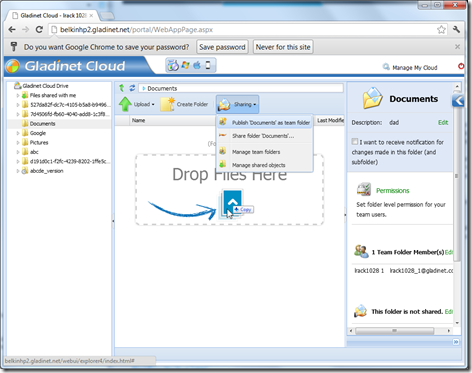Expand the 7d4506fd folder node

click(x=18, y=114)
